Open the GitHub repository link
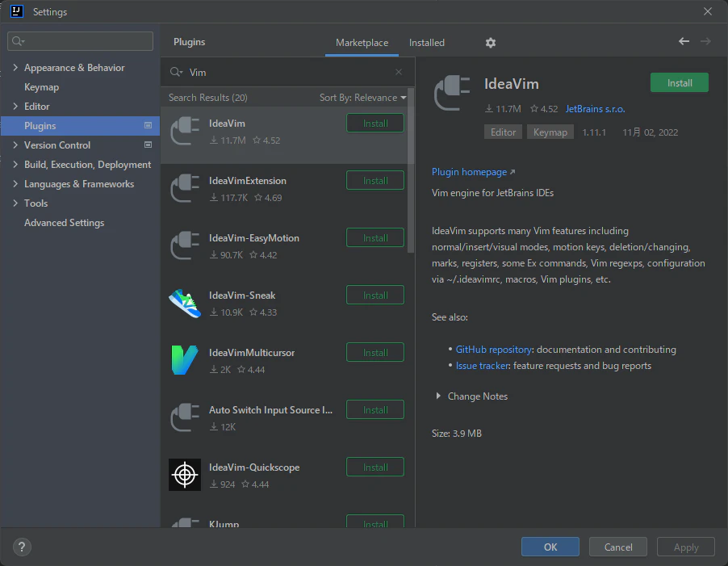The width and height of the screenshot is (728, 566). click(x=493, y=350)
